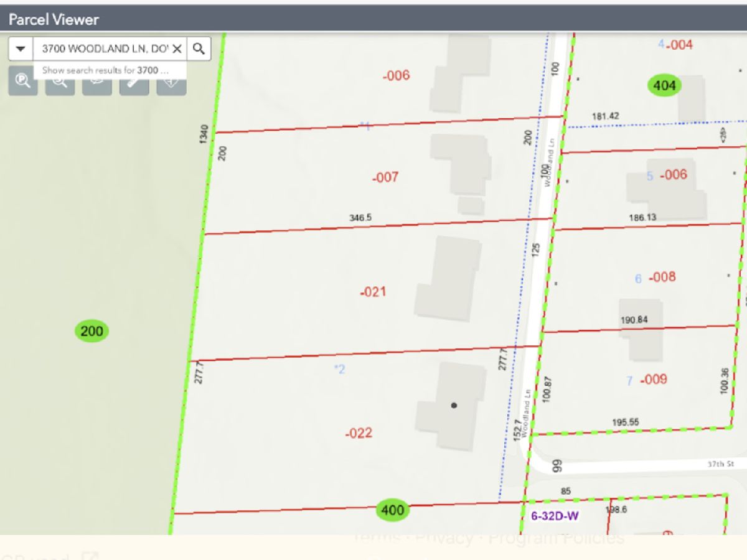Click the diamond-shaped plus tool icon
This screenshot has width=747, height=560.
pyautogui.click(x=171, y=82)
